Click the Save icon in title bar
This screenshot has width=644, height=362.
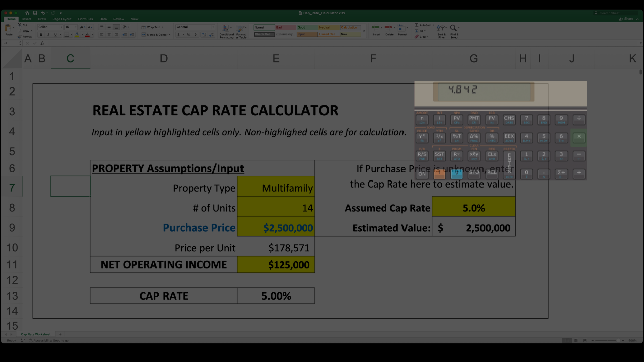pyautogui.click(x=35, y=13)
